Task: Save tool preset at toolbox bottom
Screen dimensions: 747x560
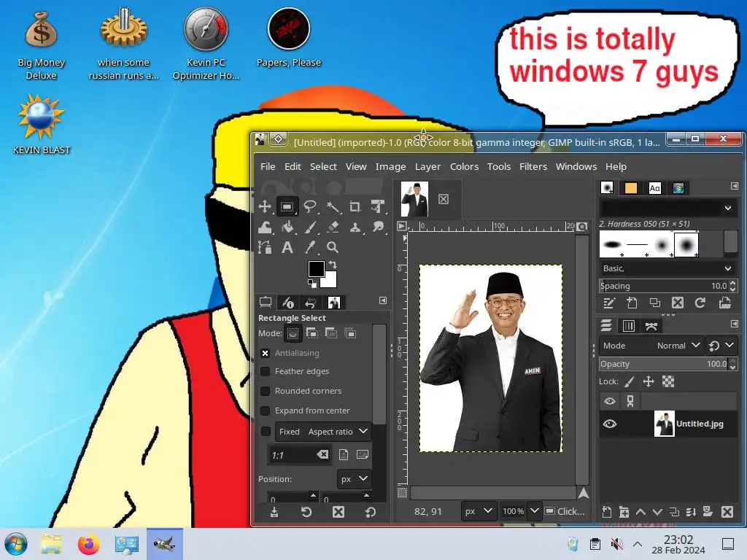Action: click(x=274, y=512)
